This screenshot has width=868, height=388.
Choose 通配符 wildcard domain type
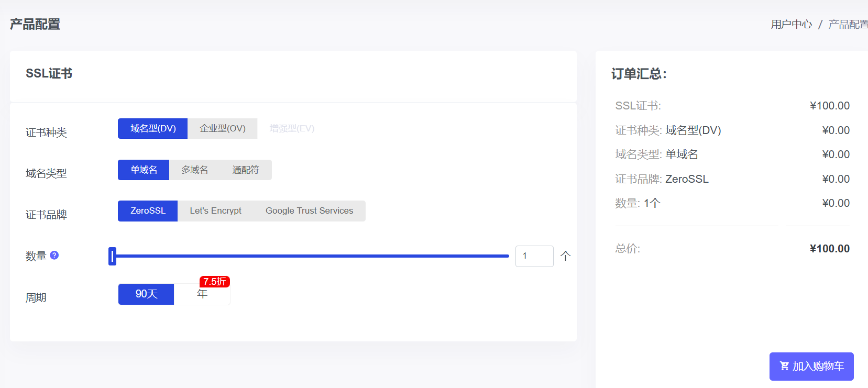[246, 170]
